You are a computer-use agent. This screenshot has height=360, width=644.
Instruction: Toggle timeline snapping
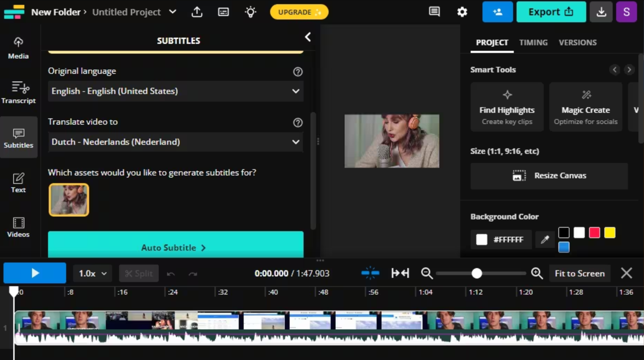pyautogui.click(x=370, y=273)
